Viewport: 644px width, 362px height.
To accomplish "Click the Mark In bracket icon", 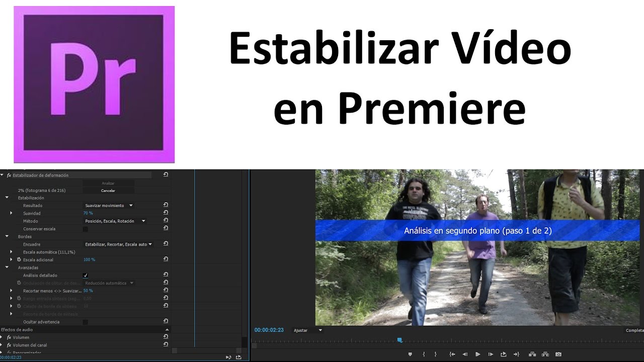I will coord(424,354).
